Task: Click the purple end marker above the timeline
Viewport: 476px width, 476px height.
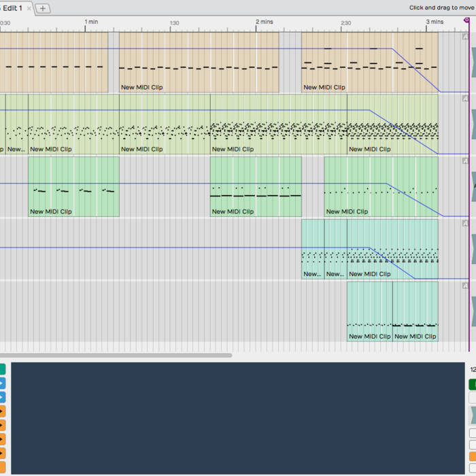Action: tap(466, 20)
